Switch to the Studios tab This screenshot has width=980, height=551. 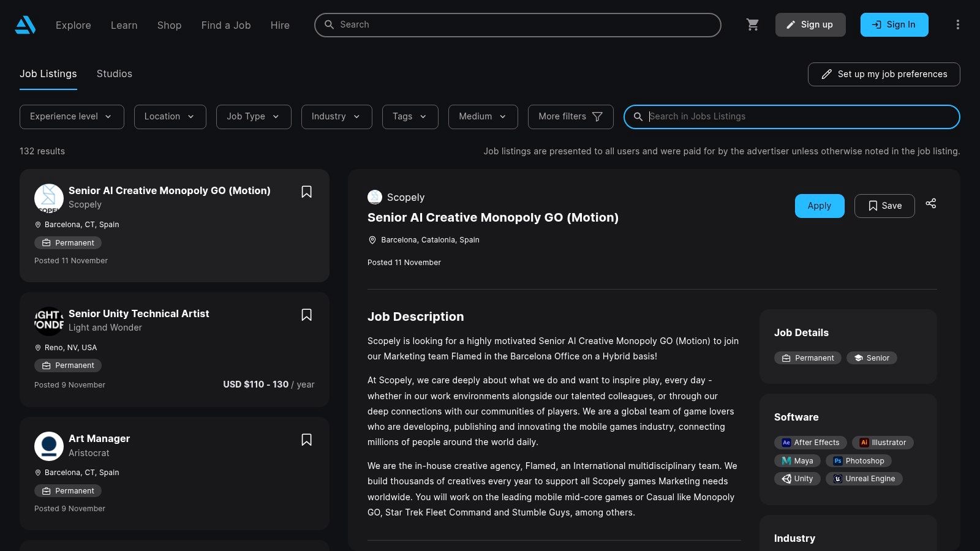coord(115,73)
